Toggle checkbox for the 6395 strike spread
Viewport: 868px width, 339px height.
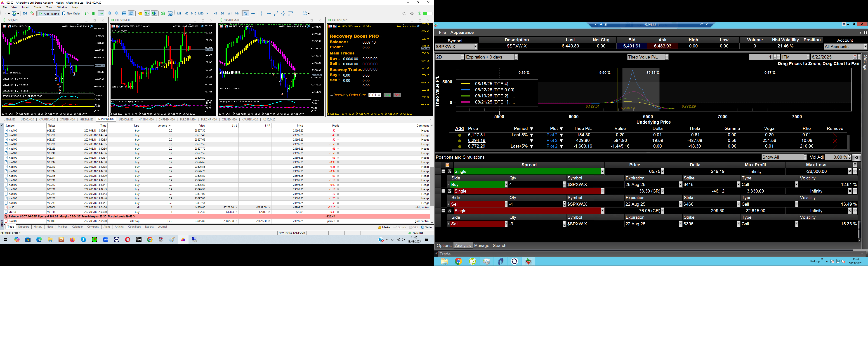[x=450, y=211]
